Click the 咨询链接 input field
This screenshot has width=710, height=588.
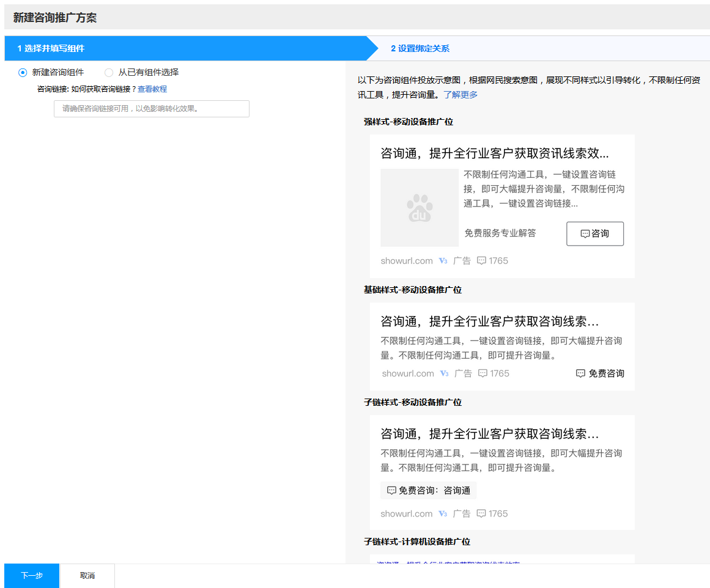click(151, 109)
